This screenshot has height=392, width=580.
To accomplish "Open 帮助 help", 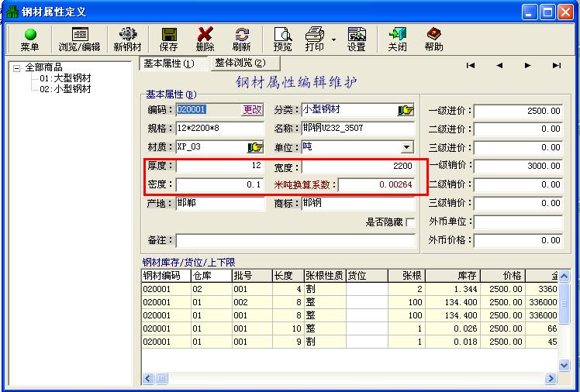I will click(x=434, y=40).
